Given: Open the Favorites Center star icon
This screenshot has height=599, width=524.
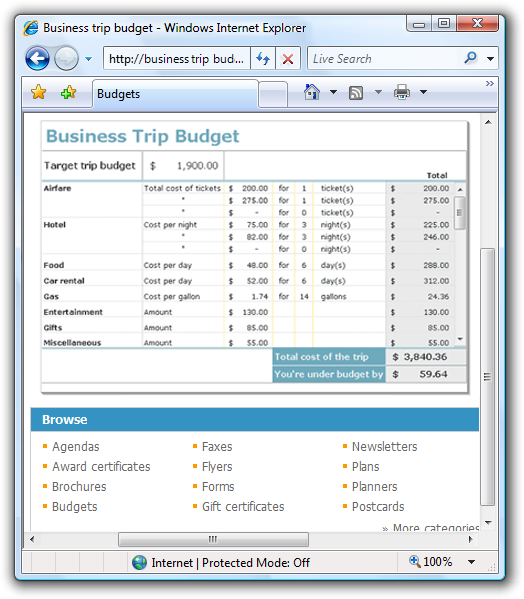Looking at the screenshot, I should click(x=39, y=92).
